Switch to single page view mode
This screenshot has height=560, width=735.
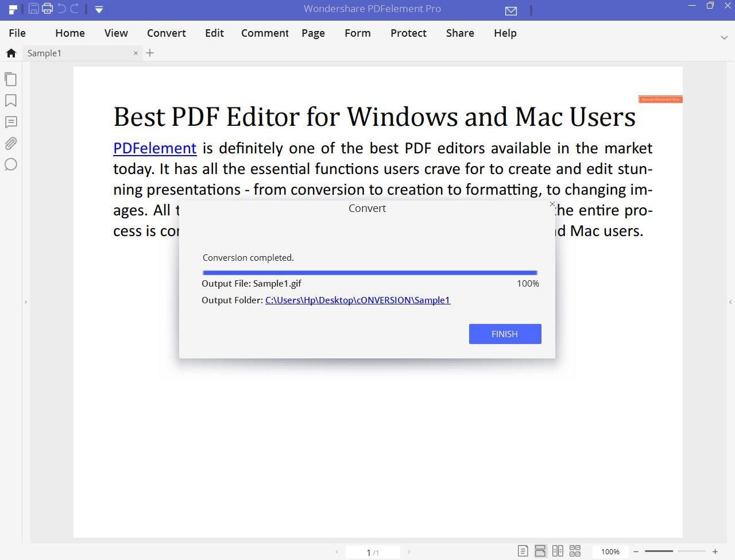click(x=523, y=551)
